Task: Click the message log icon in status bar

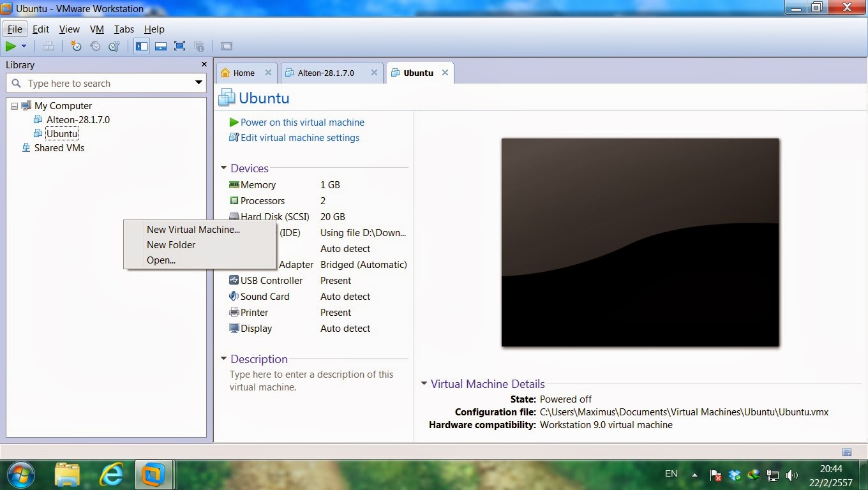Action: point(847,452)
